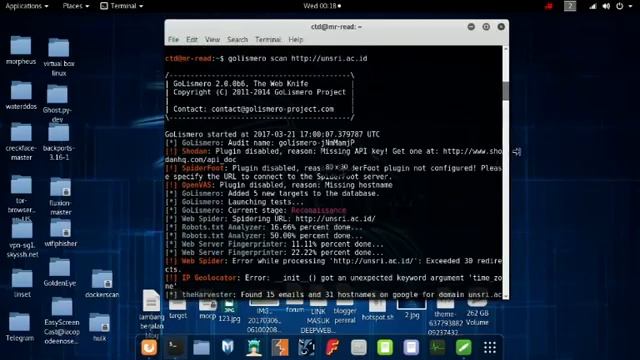
Task: Open the Files manager in dock
Action: (201, 347)
